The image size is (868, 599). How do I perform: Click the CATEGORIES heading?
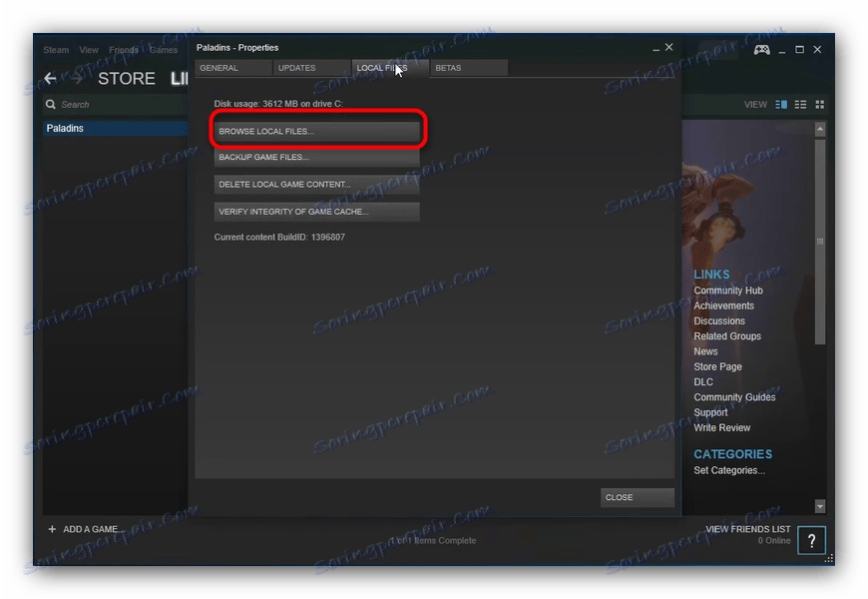point(733,454)
